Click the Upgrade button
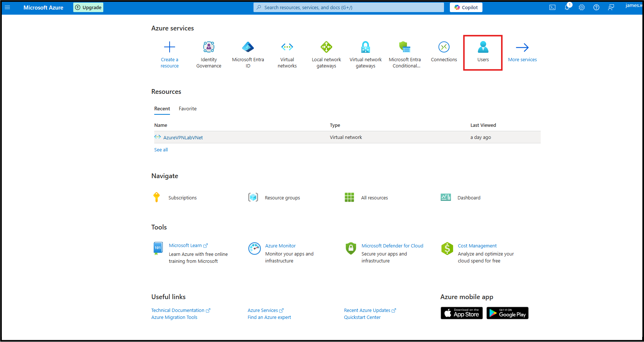Screen dimensions: 644x342 point(88,7)
